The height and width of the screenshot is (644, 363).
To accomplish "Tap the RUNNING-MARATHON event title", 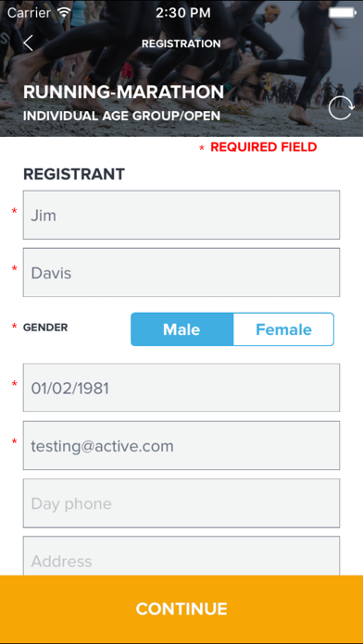I will [x=123, y=92].
